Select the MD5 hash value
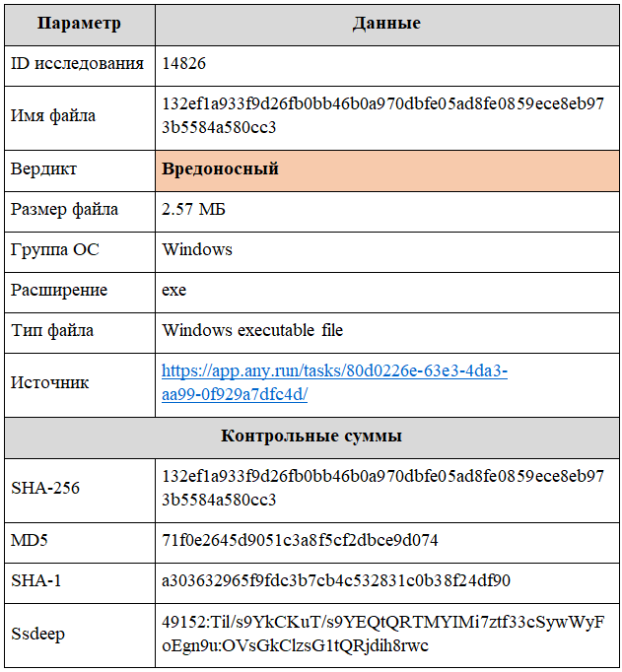This screenshot has height=672, width=622. click(x=300, y=540)
